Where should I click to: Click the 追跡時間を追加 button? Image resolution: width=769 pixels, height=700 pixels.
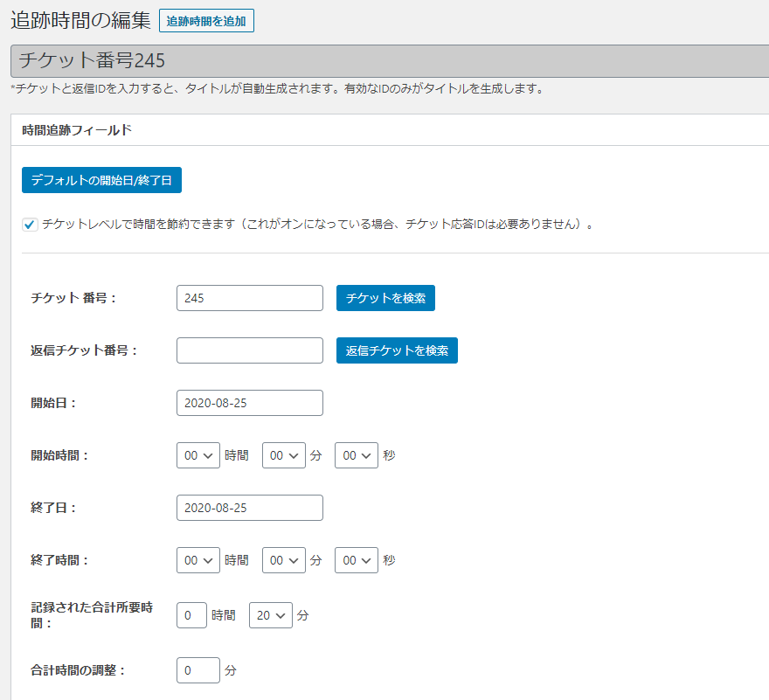click(206, 19)
